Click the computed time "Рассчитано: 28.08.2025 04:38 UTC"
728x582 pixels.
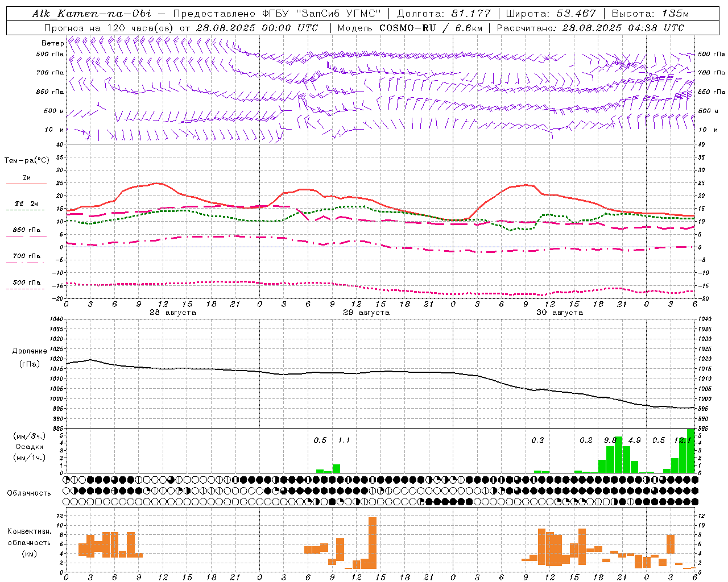pyautogui.click(x=590, y=28)
